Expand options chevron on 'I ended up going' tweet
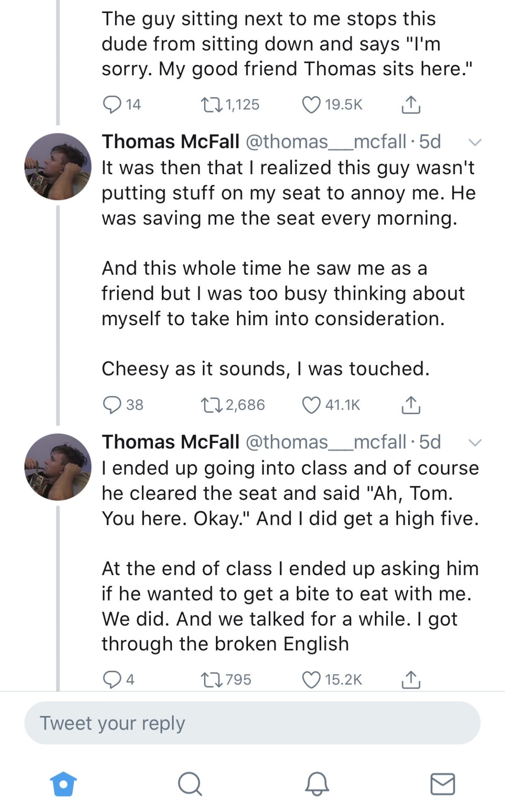This screenshot has height=812, width=505. (475, 443)
